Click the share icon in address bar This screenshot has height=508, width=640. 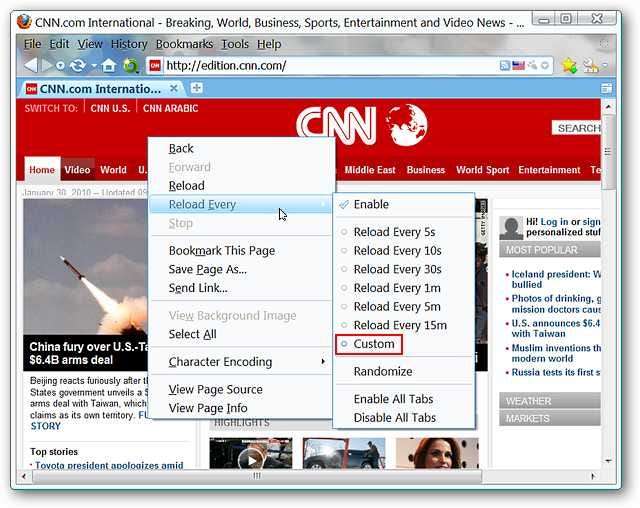click(x=532, y=65)
